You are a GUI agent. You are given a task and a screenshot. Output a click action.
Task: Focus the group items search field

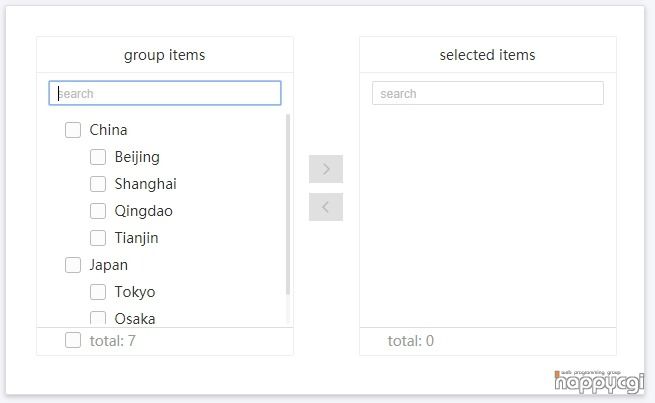[165, 93]
